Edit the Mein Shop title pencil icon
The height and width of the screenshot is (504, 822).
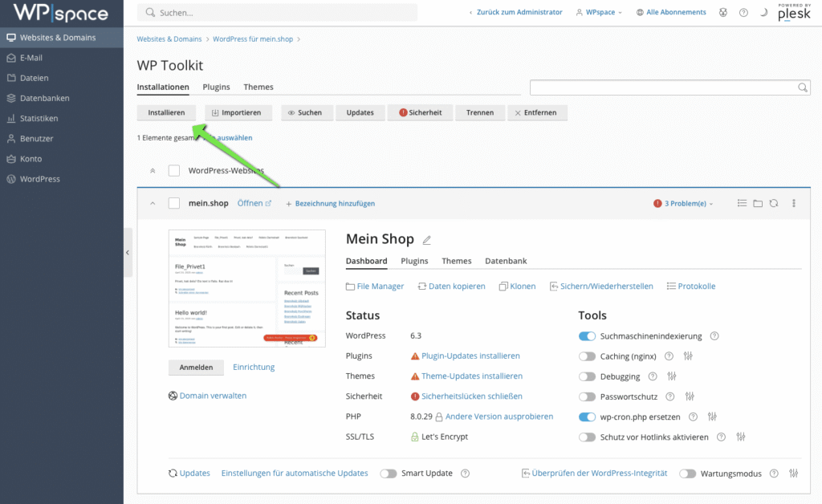point(427,240)
